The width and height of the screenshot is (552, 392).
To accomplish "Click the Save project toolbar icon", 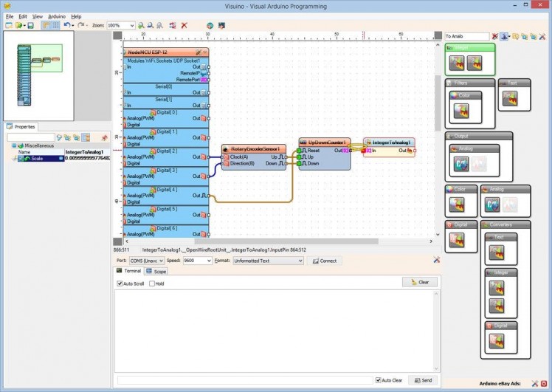I will point(30,25).
